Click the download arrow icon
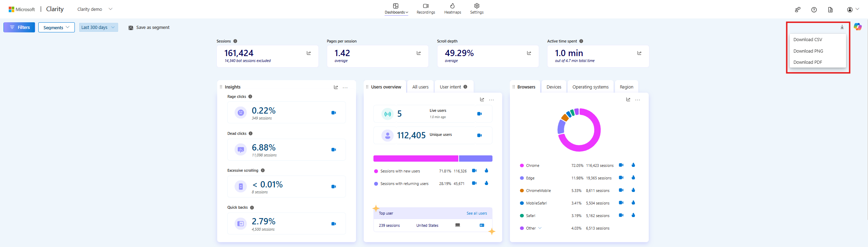The width and height of the screenshot is (868, 247). click(842, 27)
